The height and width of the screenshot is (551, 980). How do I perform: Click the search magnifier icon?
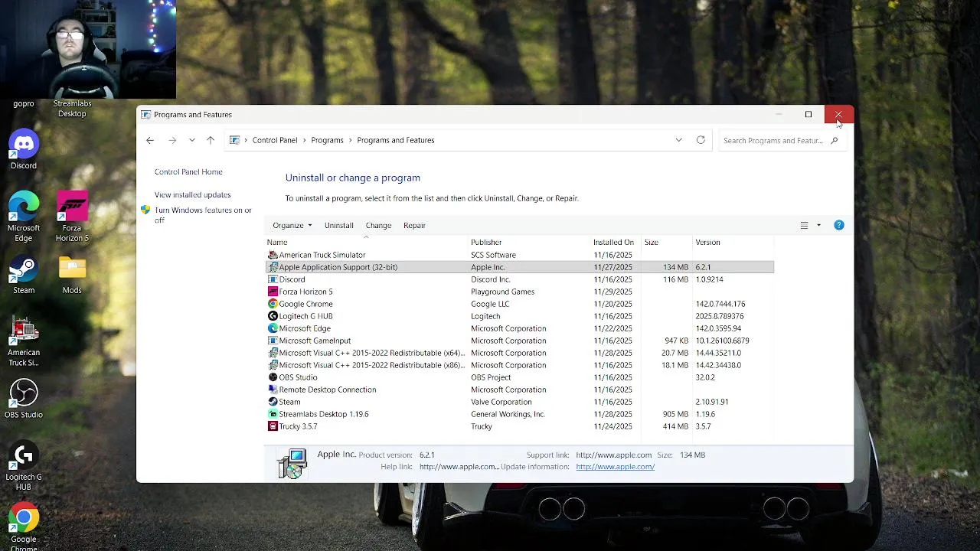tap(835, 140)
